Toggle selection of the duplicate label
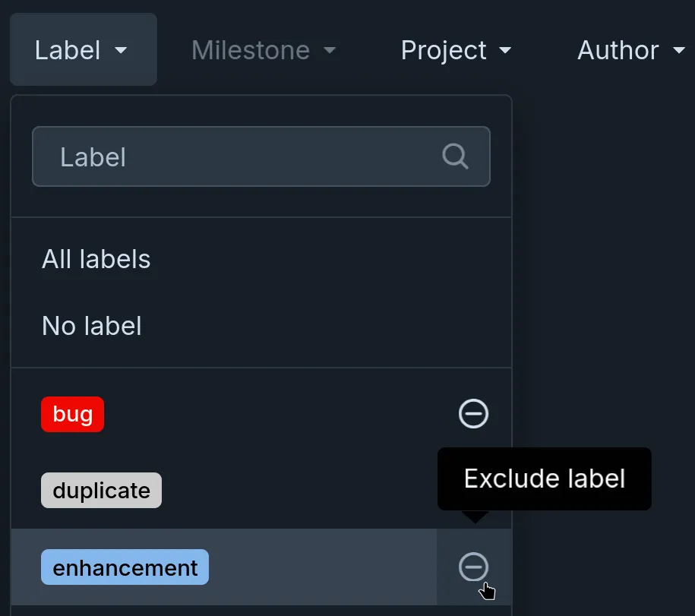 pos(101,490)
